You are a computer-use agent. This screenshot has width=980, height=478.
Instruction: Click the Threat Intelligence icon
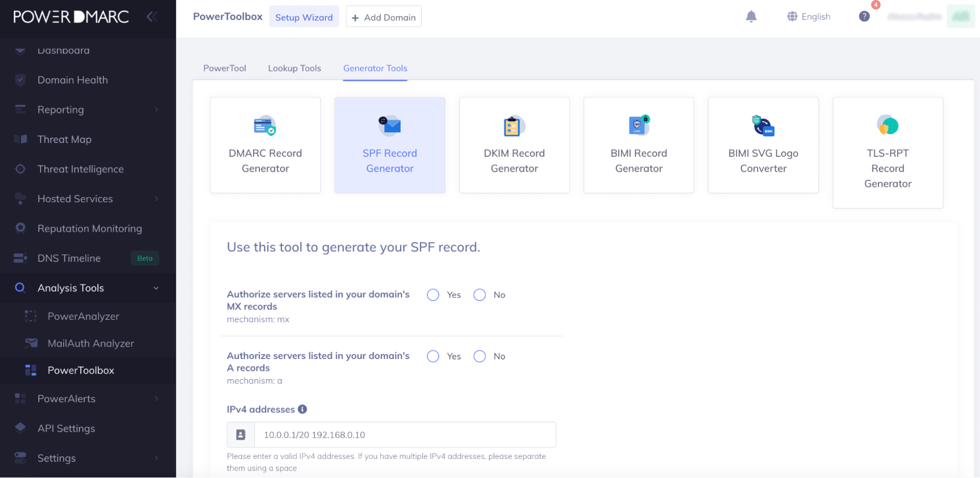[20, 169]
